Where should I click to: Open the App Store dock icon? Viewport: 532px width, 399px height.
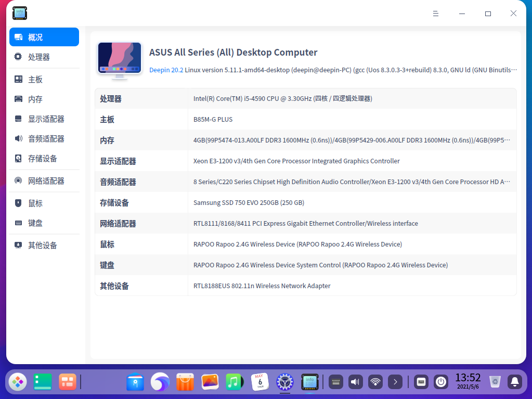click(185, 382)
